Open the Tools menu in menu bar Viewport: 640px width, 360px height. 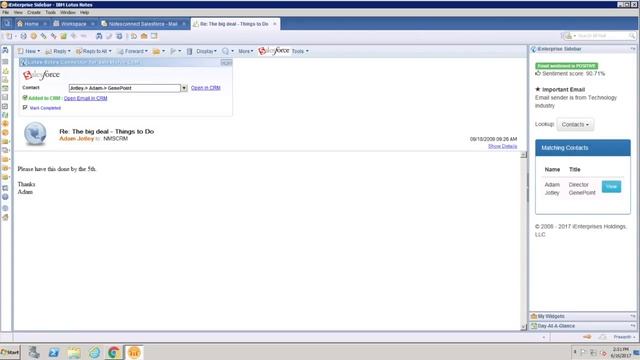coord(51,12)
